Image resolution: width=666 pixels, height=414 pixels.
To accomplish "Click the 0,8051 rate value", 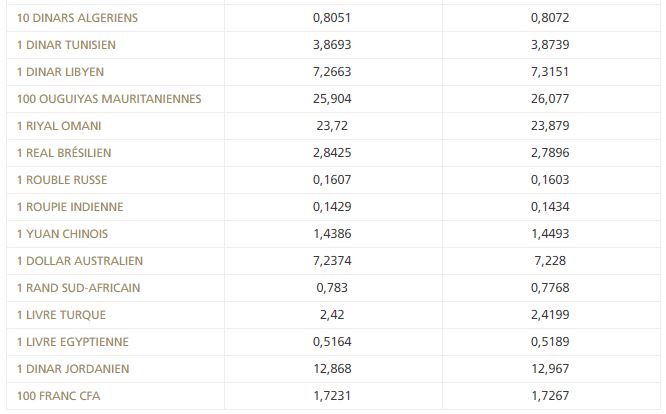I will click(333, 18).
